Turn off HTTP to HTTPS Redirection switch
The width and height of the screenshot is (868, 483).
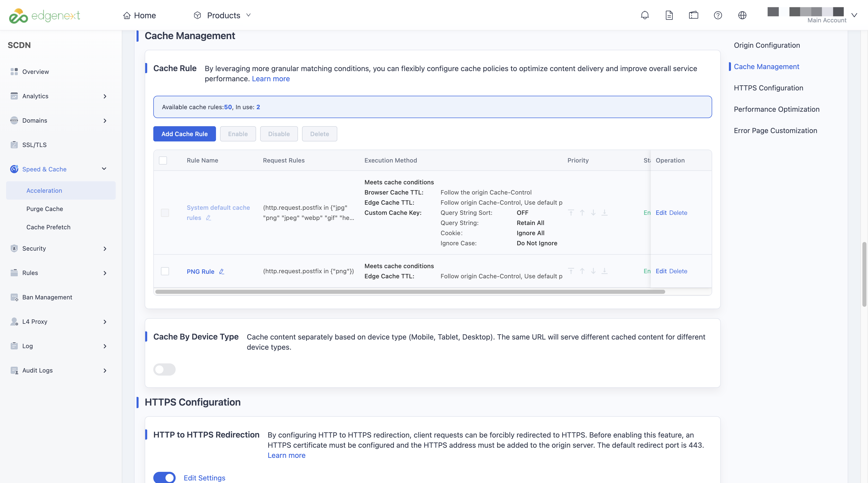pos(164,478)
